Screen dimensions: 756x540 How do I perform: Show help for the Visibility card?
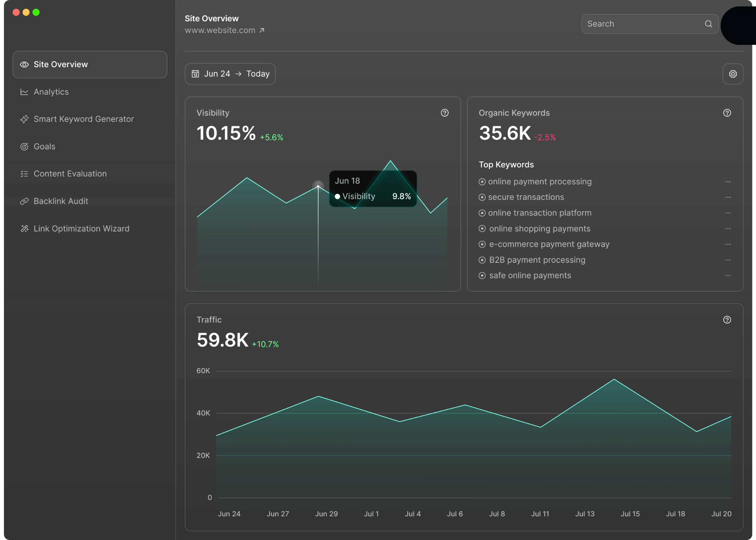[x=445, y=113]
